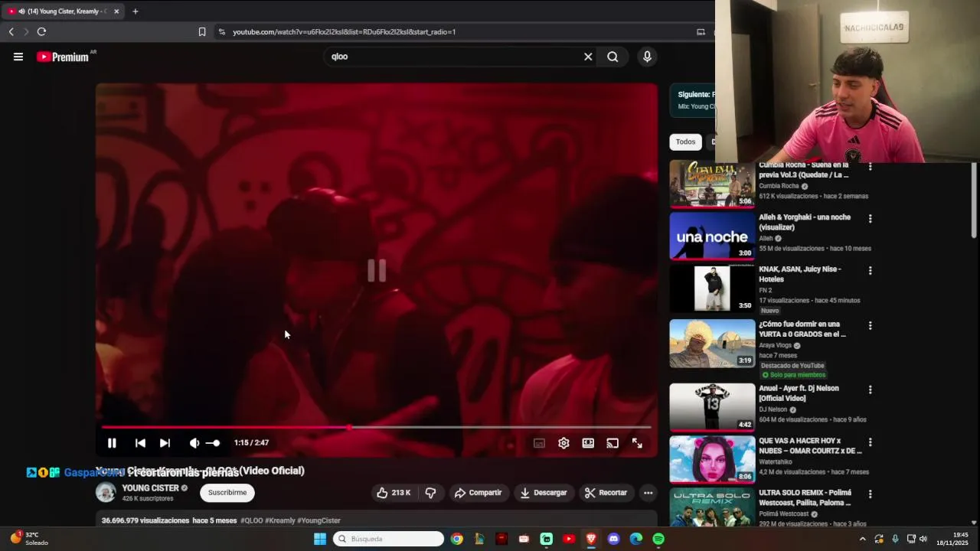Open the una noche visualizer thumbnail
The image size is (980, 551).
click(x=712, y=236)
